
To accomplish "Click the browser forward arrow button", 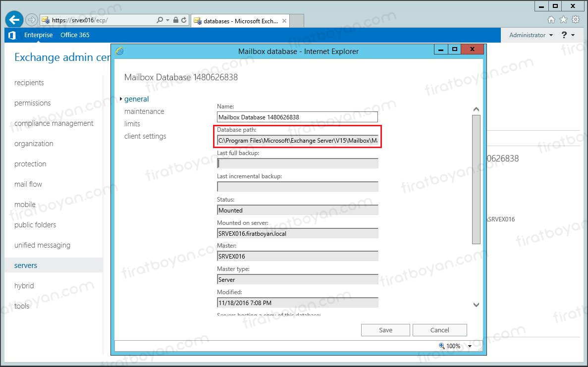I will click(32, 20).
